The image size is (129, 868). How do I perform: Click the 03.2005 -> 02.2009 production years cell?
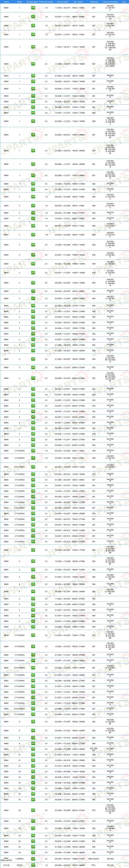[x=63, y=828]
